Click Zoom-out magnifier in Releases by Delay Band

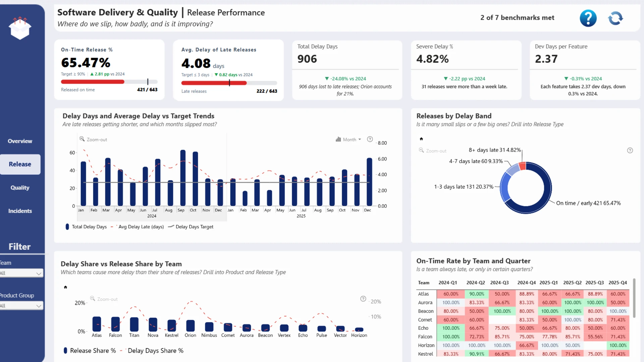(421, 150)
